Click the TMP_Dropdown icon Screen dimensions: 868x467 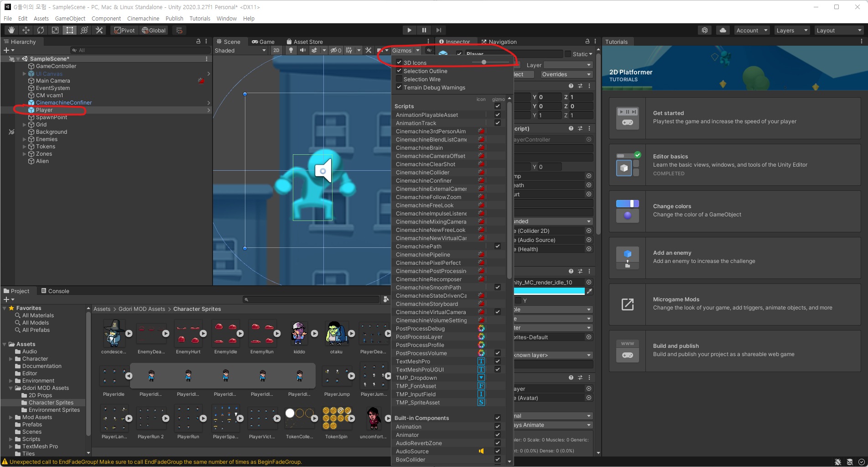(x=481, y=378)
